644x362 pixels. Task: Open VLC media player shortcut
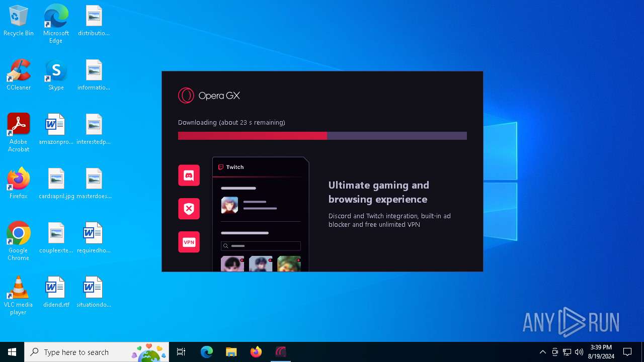19,296
